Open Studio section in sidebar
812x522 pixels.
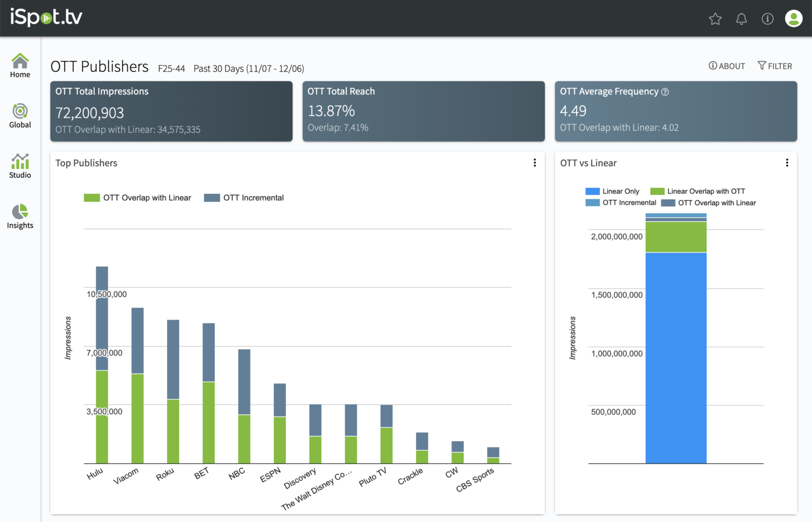(x=20, y=166)
